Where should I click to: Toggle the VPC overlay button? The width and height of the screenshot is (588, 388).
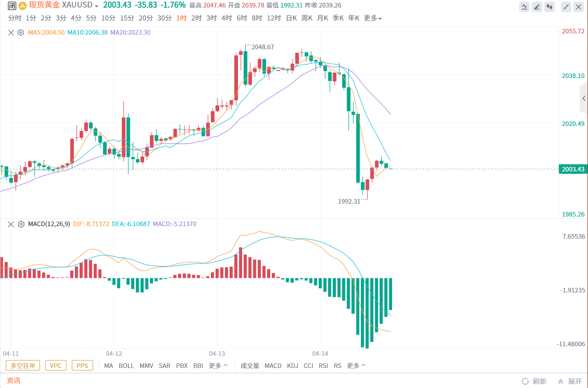pyautogui.click(x=55, y=365)
